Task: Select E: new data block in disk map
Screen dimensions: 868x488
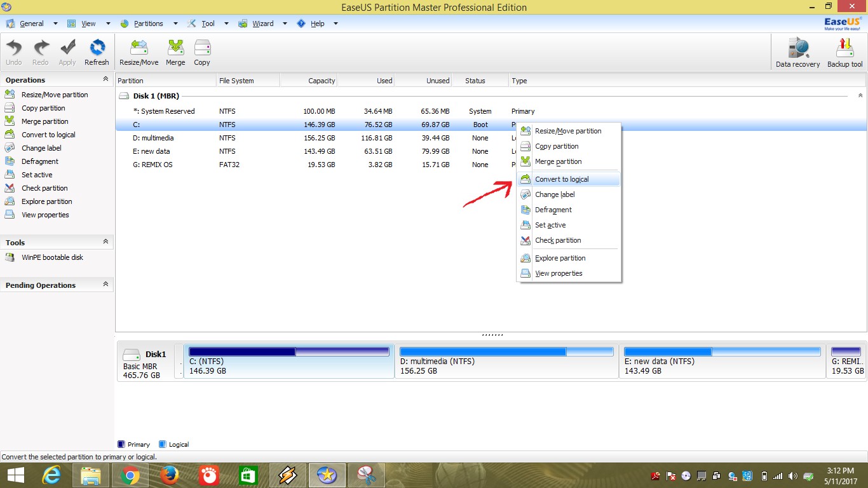Action: (722, 362)
